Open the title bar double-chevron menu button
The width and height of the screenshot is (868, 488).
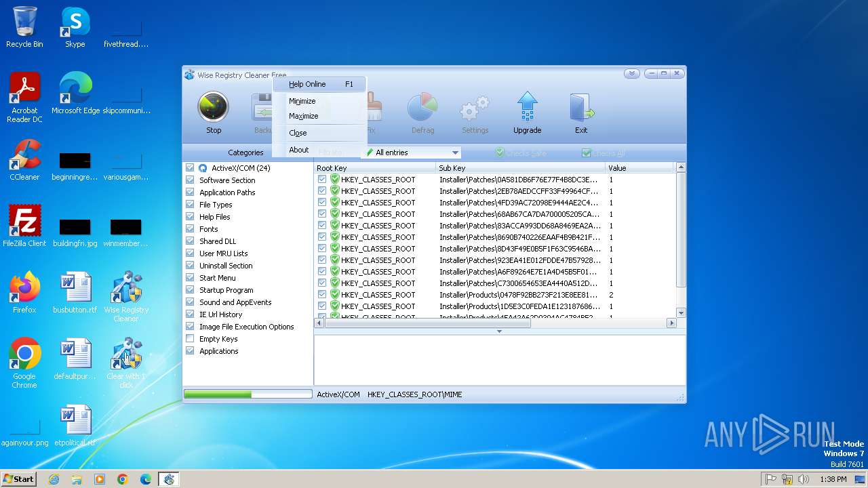click(x=631, y=74)
